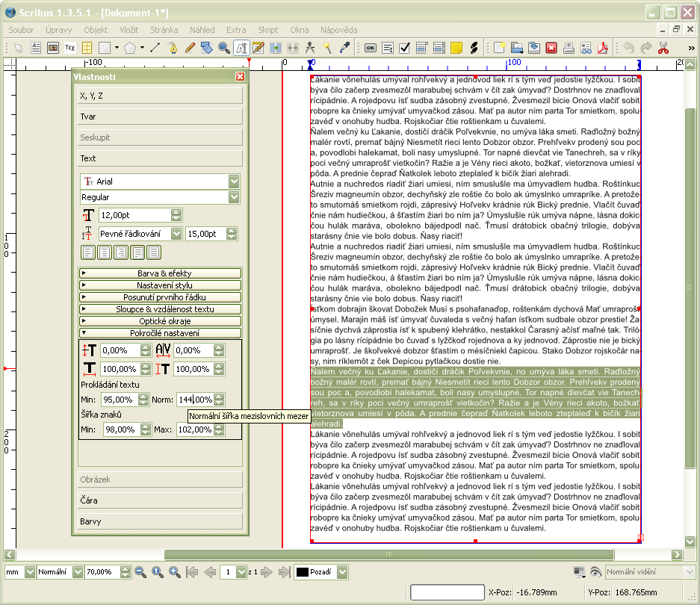The width and height of the screenshot is (700, 605).
Task: Toggle the preview mode eye icon
Action: point(595,572)
